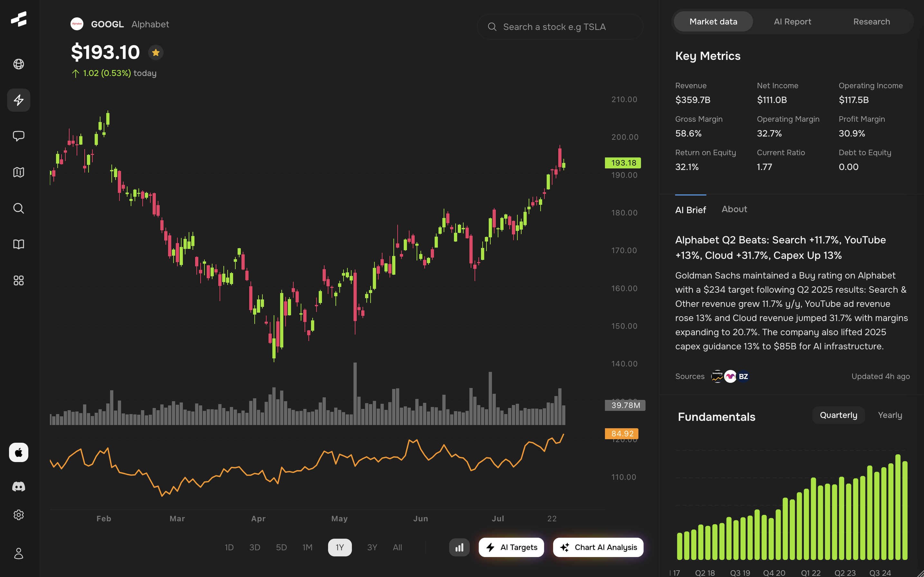Click the globe icon in sidebar

(x=19, y=64)
